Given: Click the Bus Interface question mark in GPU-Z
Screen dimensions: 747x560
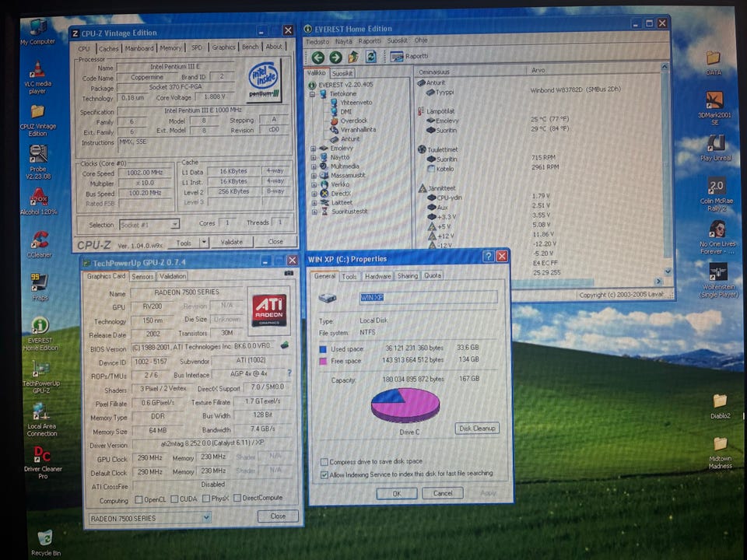Looking at the screenshot, I should (289, 373).
